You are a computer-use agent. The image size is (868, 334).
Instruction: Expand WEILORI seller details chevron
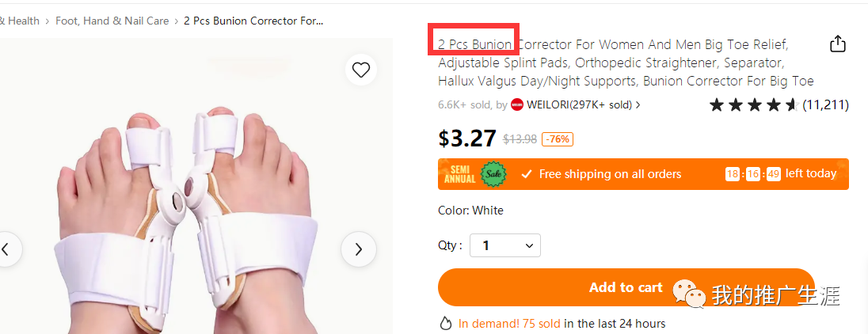638,104
